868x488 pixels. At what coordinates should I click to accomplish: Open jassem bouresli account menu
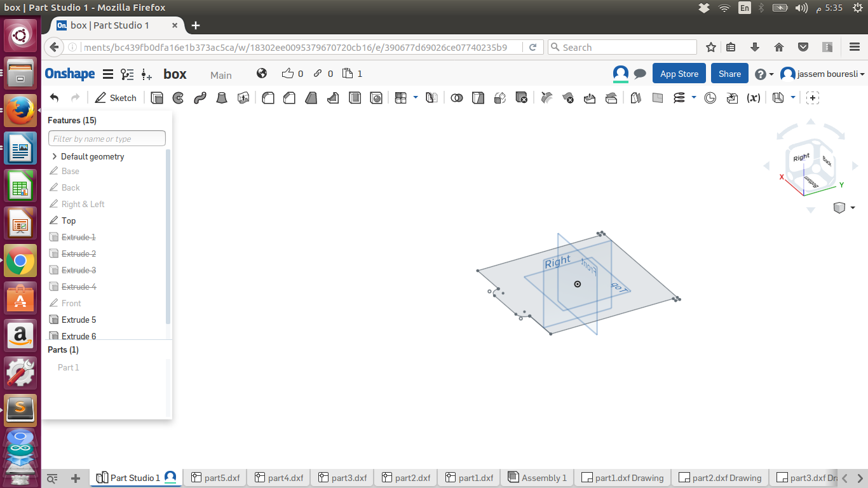(822, 74)
